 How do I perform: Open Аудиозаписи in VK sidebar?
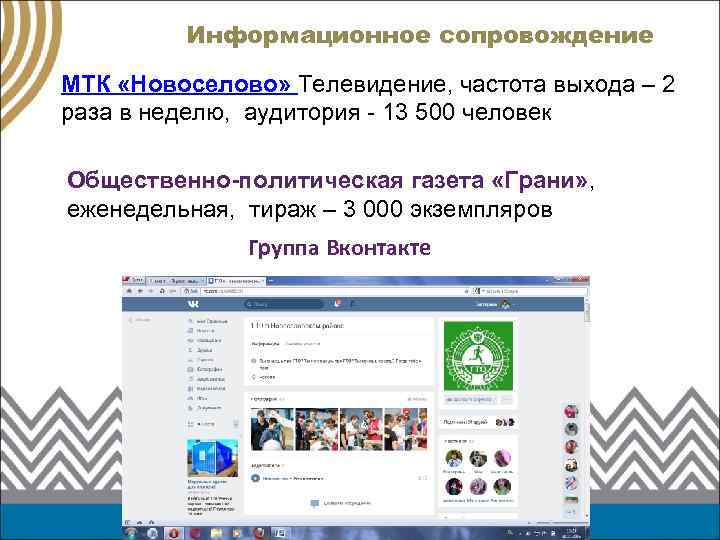click(x=207, y=379)
